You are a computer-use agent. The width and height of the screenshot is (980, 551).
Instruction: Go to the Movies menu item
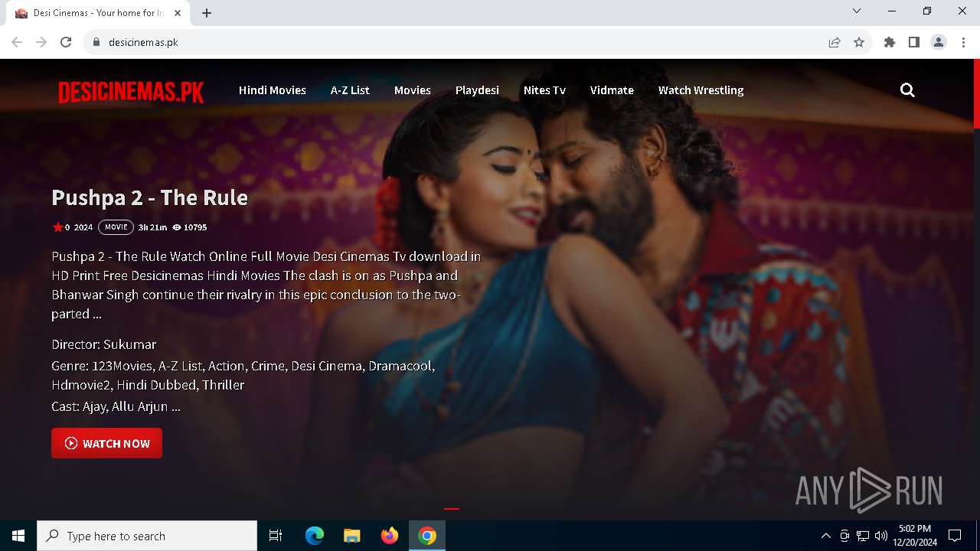pyautogui.click(x=412, y=90)
